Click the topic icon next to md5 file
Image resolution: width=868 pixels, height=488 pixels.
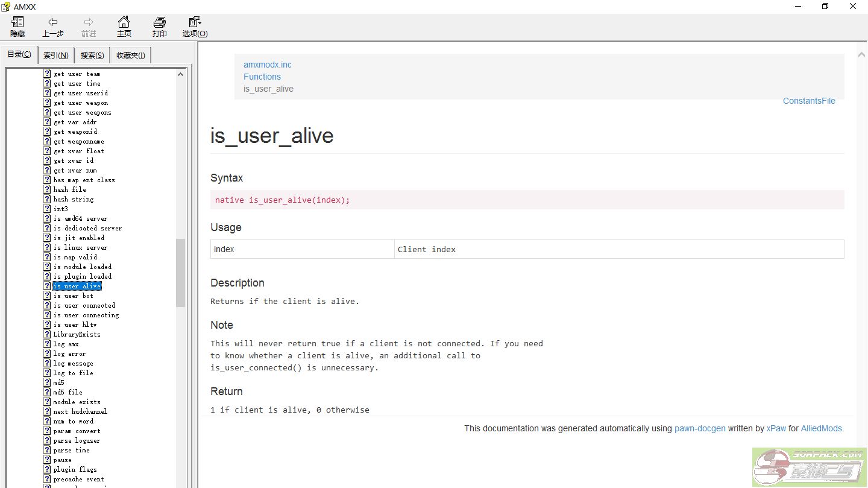(47, 392)
